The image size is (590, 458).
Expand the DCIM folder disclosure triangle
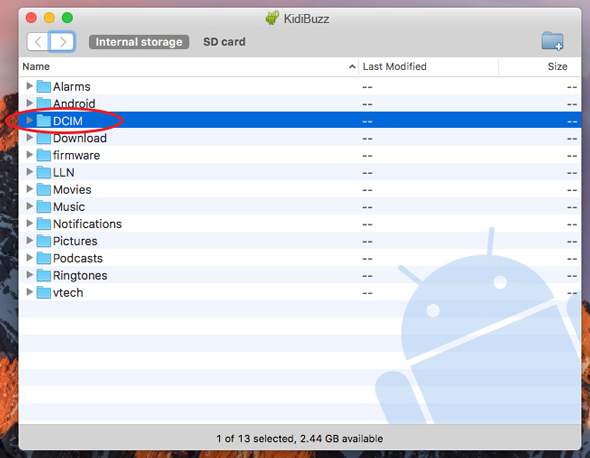point(29,120)
